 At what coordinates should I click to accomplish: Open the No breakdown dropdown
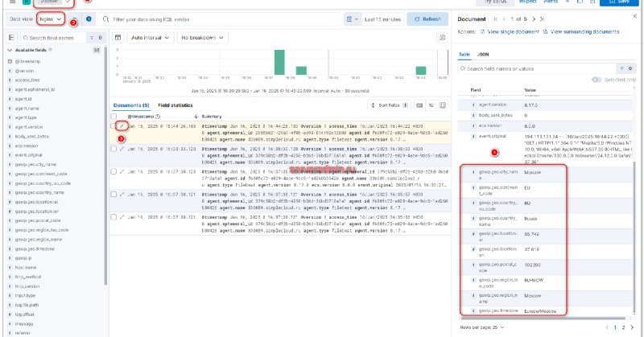(203, 38)
